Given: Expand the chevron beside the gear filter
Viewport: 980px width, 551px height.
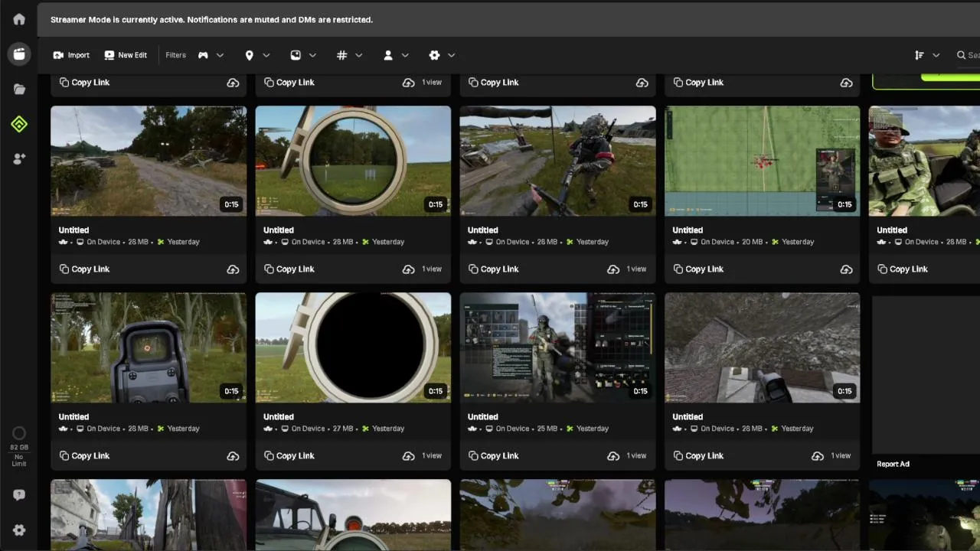Looking at the screenshot, I should pyautogui.click(x=451, y=55).
